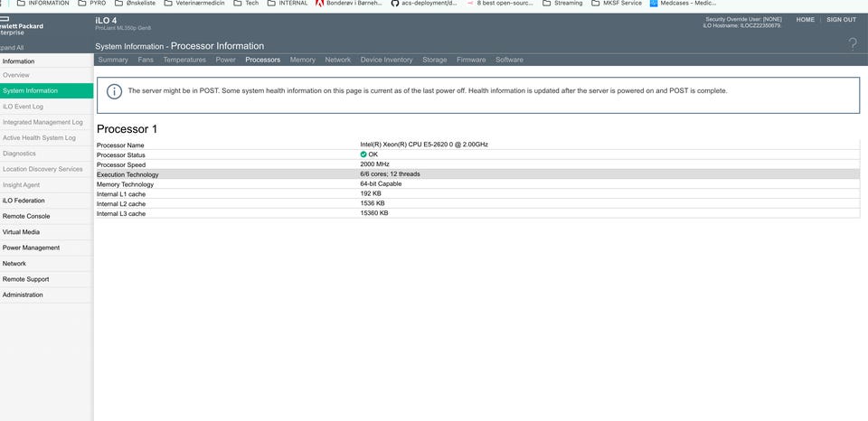Click the Internal L3 cache label
Viewport: 868px width, 421px height.
(121, 213)
